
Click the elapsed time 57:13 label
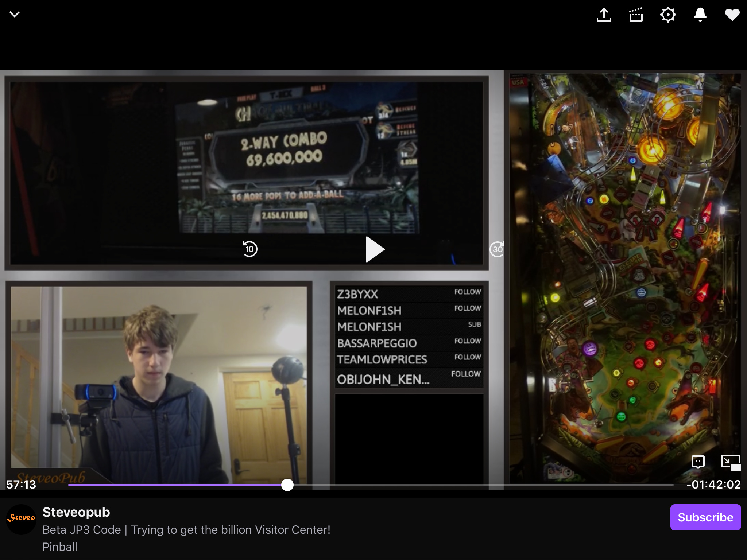pyautogui.click(x=21, y=485)
